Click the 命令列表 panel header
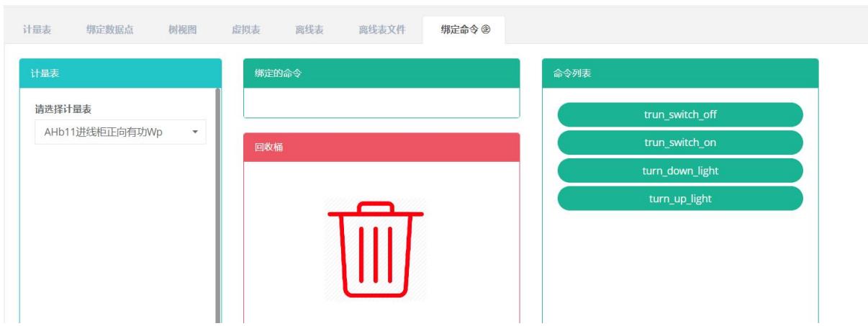 tap(679, 73)
